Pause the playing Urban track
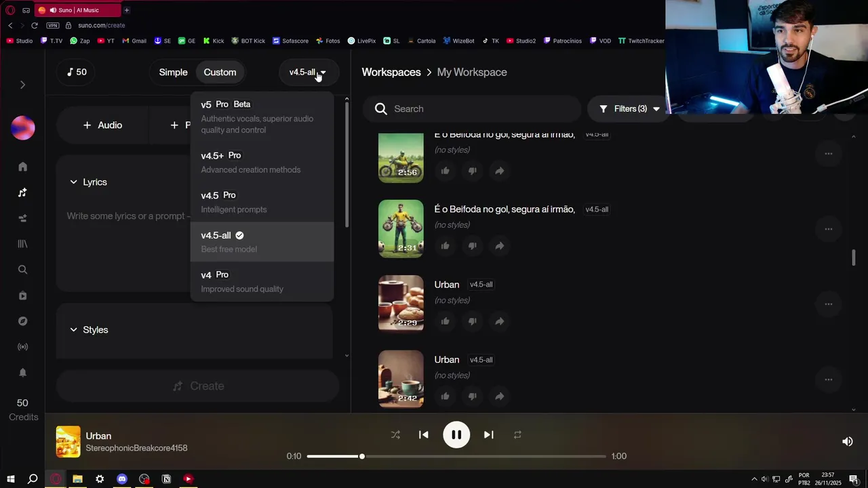Image resolution: width=868 pixels, height=488 pixels. point(456,435)
